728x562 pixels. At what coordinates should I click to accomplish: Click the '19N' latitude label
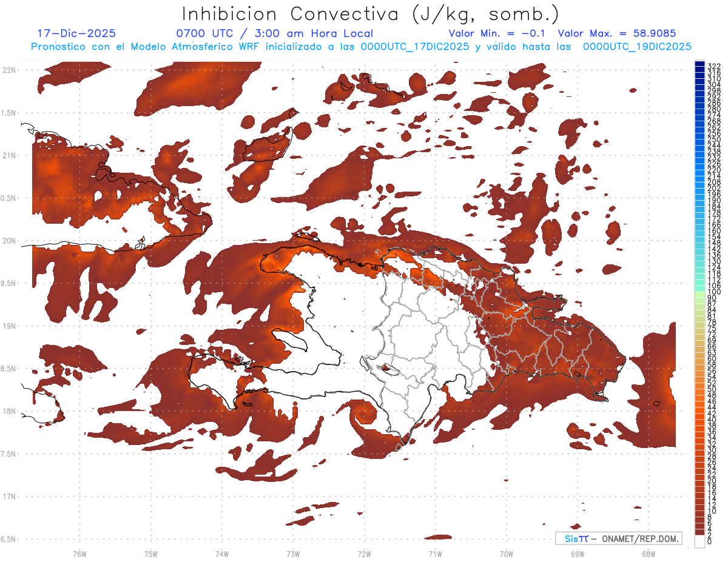click(x=10, y=326)
